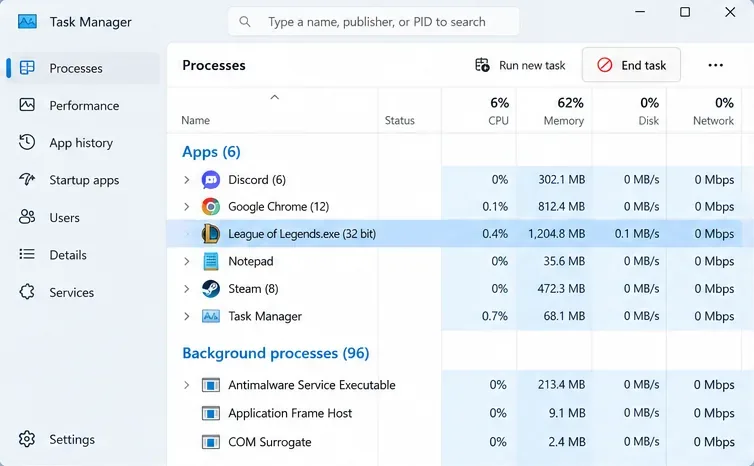Click the sort arrow above the Name column
This screenshot has width=754, height=466.
pyautogui.click(x=275, y=97)
